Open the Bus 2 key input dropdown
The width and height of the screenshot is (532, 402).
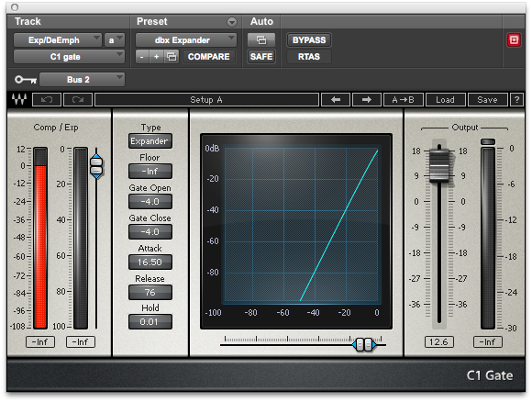pos(83,80)
